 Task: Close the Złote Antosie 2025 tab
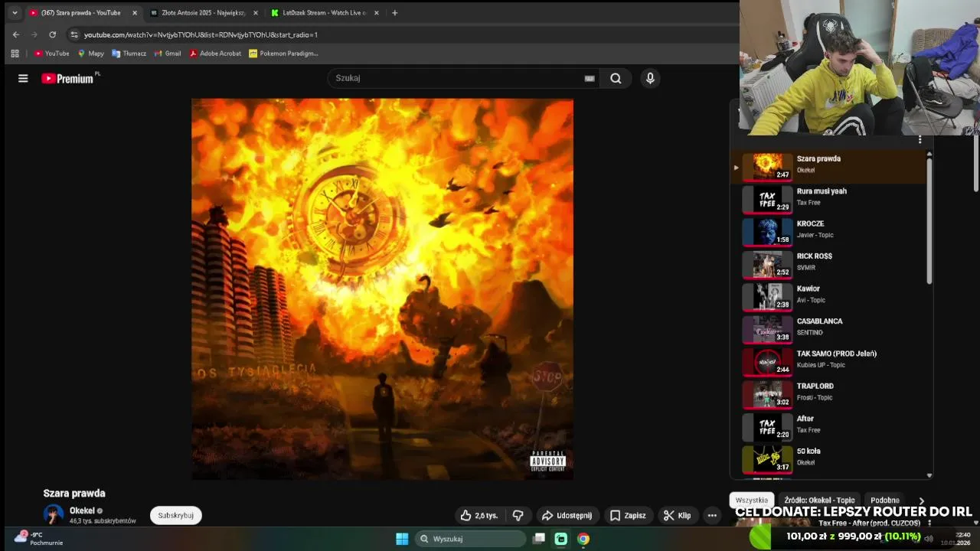(256, 13)
